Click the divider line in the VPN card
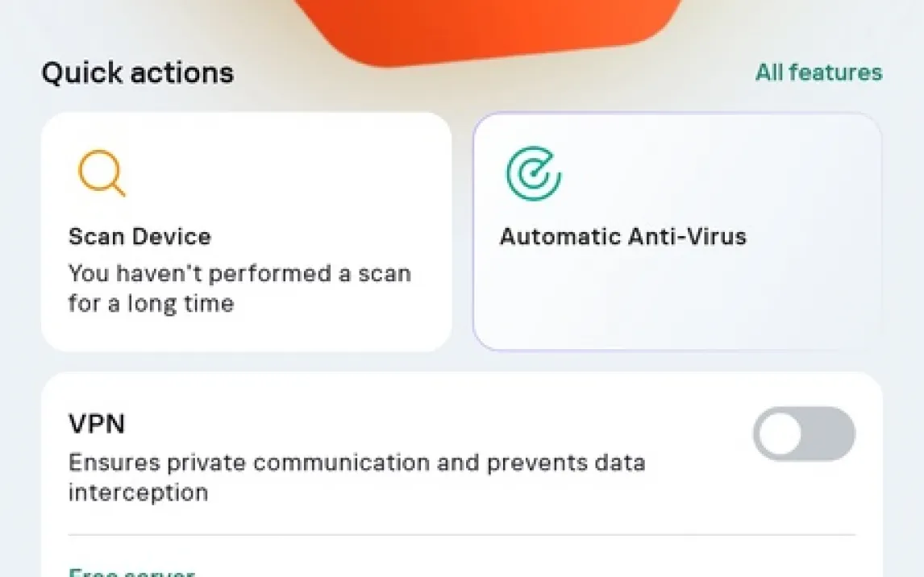924x577 pixels. pyautogui.click(x=461, y=534)
